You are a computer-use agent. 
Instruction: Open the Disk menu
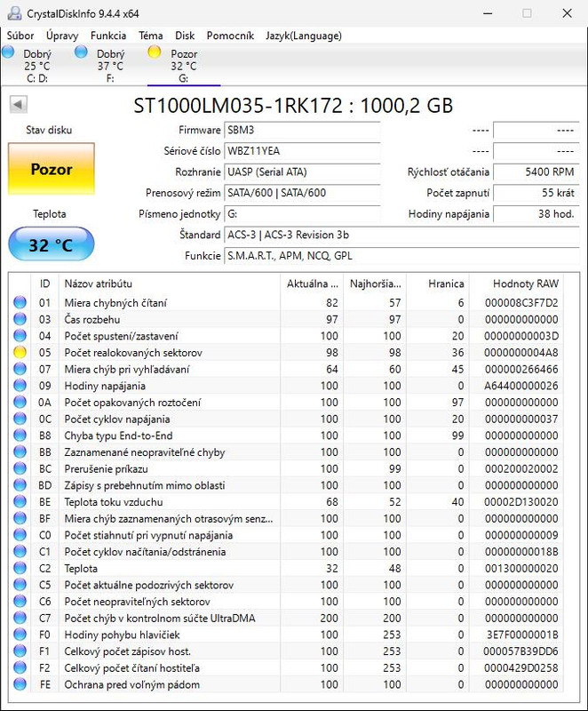(x=185, y=36)
